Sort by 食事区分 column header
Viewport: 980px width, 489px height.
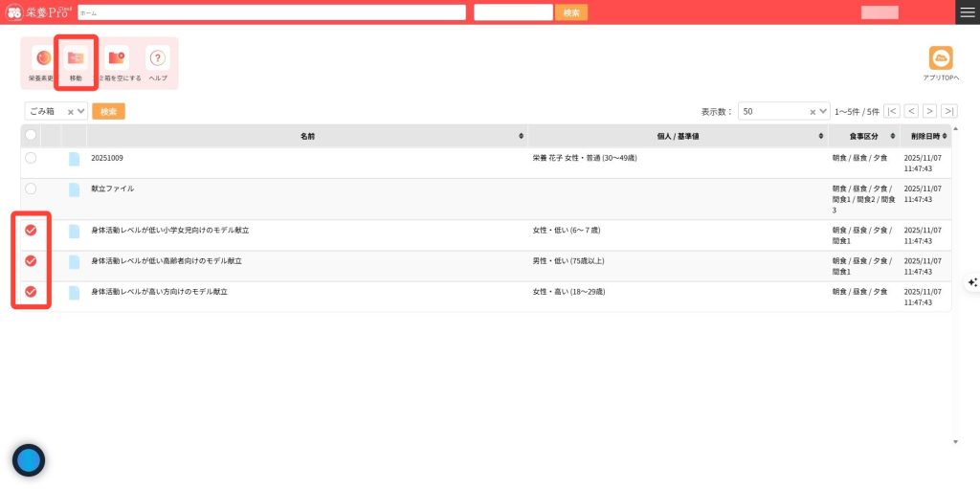pyautogui.click(x=862, y=136)
